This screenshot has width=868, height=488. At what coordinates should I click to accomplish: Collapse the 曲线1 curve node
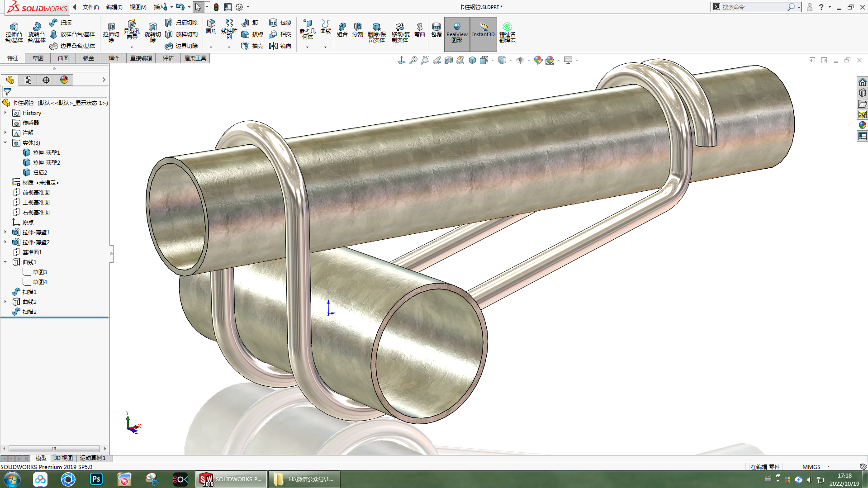pyautogui.click(x=5, y=262)
